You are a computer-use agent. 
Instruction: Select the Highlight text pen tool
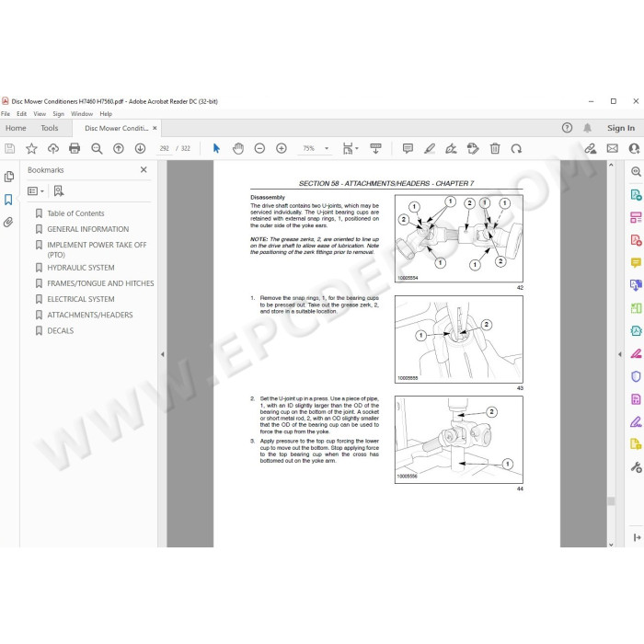(430, 148)
